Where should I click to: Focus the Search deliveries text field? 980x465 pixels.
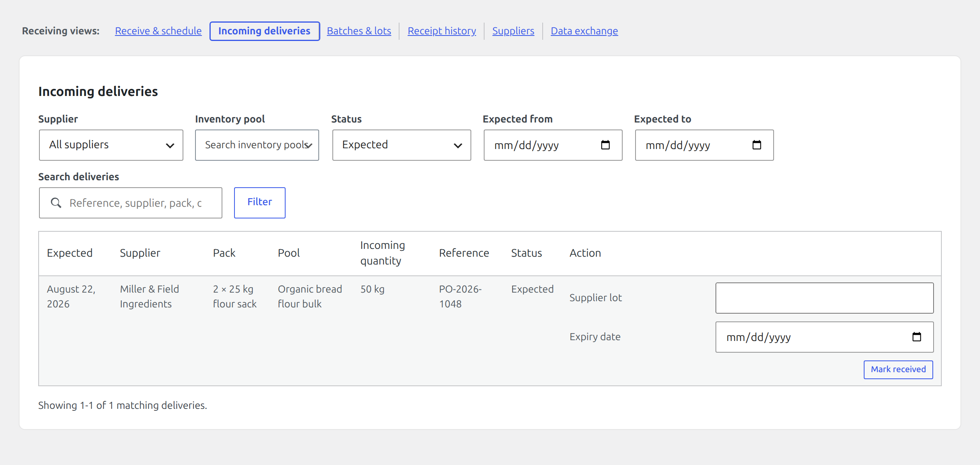pos(131,203)
